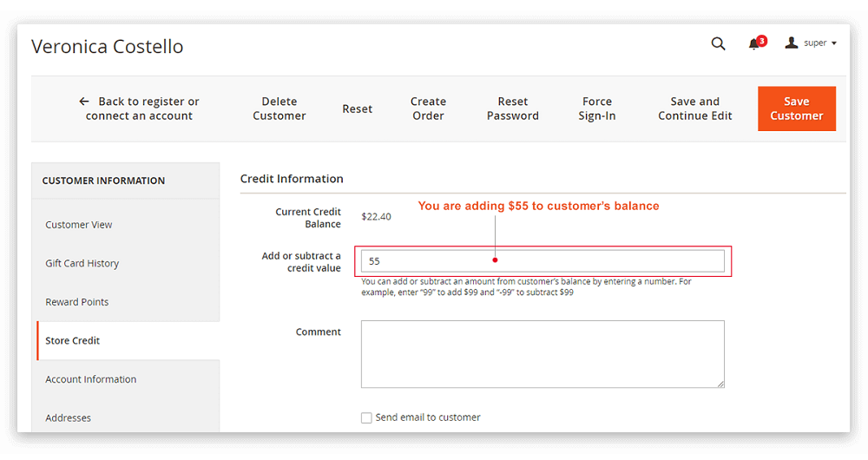Open the search magnifier icon
The image size is (868, 460).
pos(718,43)
